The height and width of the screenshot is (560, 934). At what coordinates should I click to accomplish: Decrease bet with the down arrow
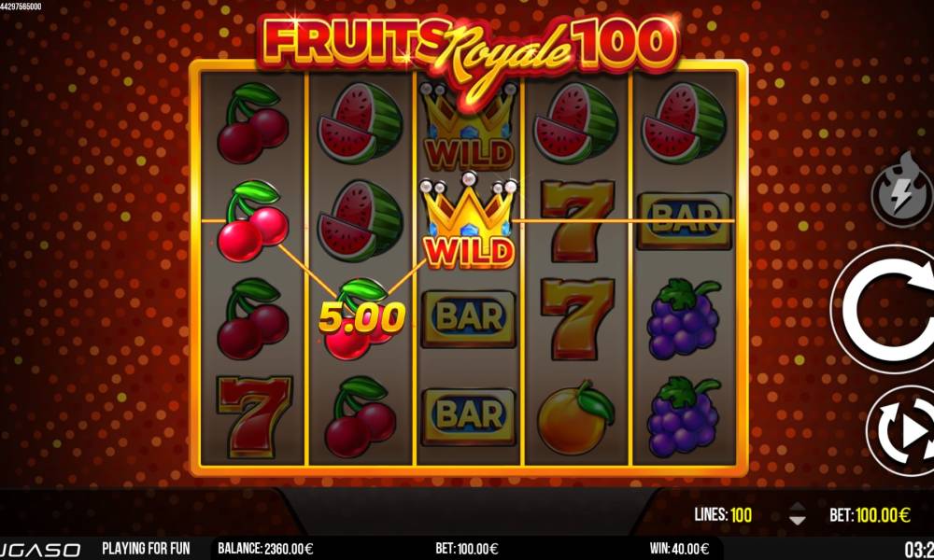pos(797,520)
